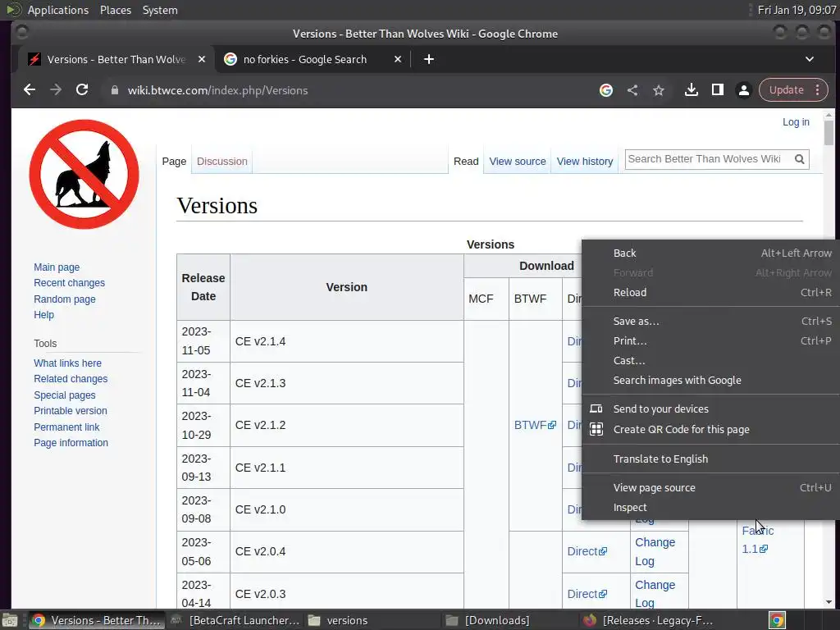840x630 pixels.
Task: Open Change Log for CE v2.0.3
Action: pyautogui.click(x=655, y=594)
